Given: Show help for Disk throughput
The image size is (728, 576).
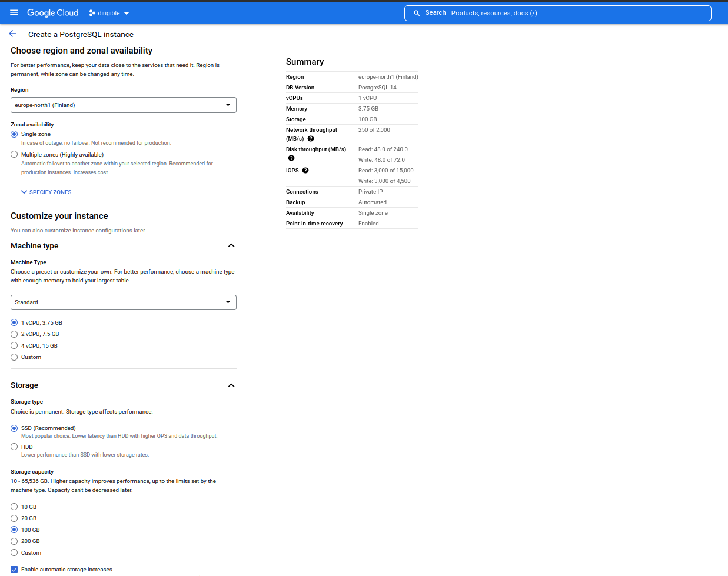Looking at the screenshot, I should tap(291, 158).
